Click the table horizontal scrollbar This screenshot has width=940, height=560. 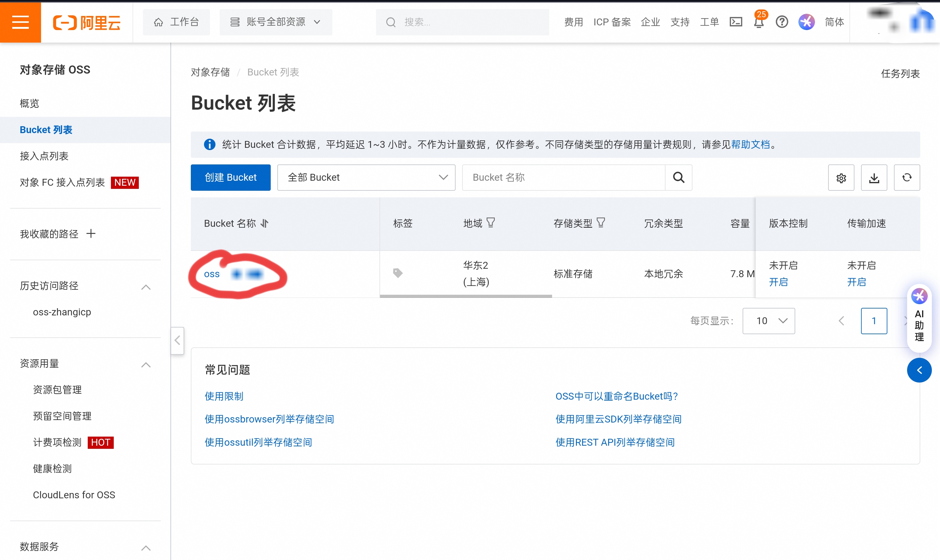coord(466,296)
